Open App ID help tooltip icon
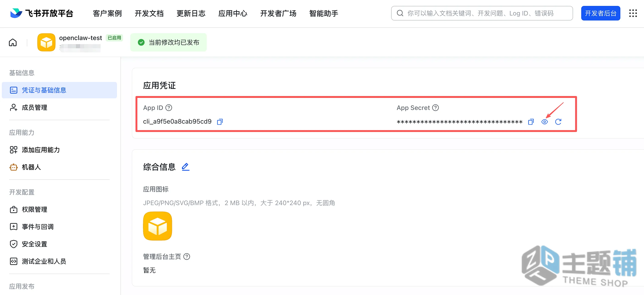The height and width of the screenshot is (295, 644). (169, 108)
